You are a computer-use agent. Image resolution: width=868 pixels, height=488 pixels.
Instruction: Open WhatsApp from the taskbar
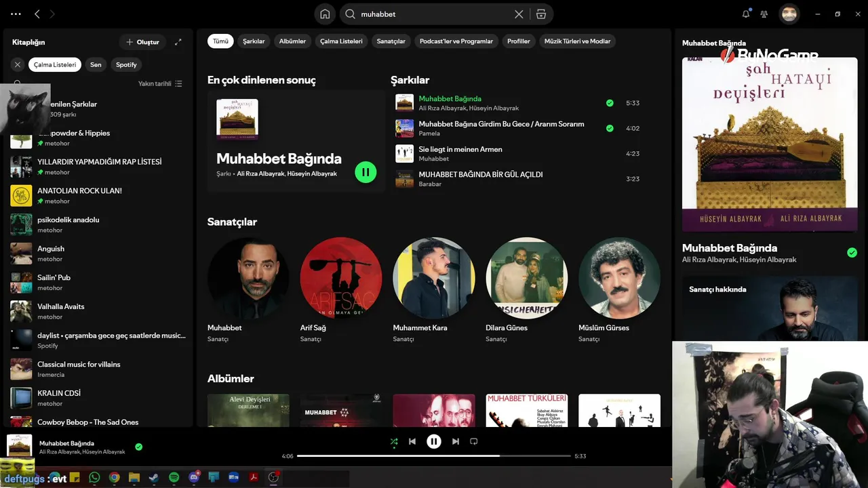pyautogui.click(x=94, y=477)
